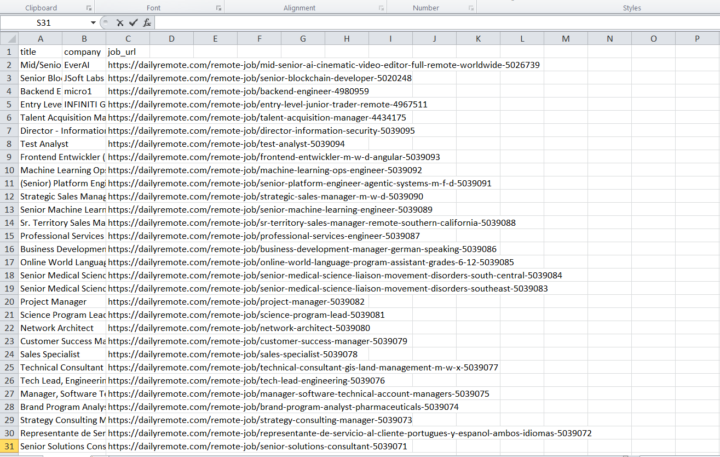Click the network-architect-5039080 URL cell

239,328
